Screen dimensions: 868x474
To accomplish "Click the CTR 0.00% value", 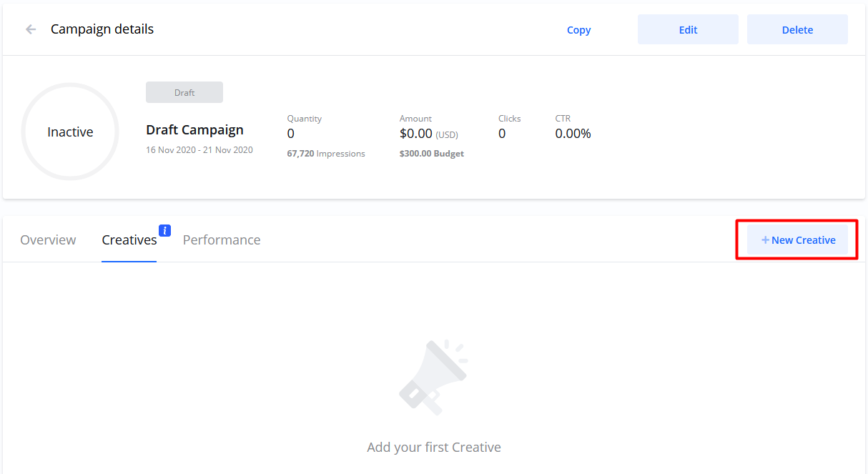I will (x=573, y=134).
